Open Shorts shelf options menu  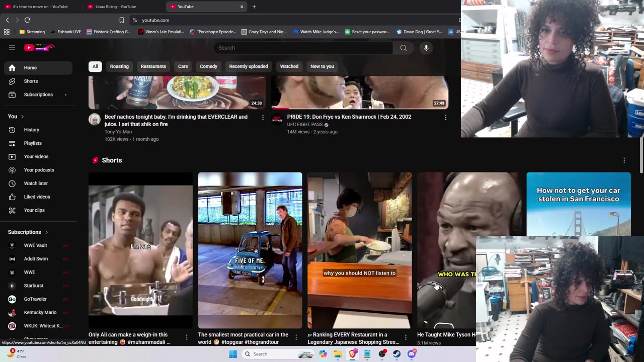pos(624,160)
